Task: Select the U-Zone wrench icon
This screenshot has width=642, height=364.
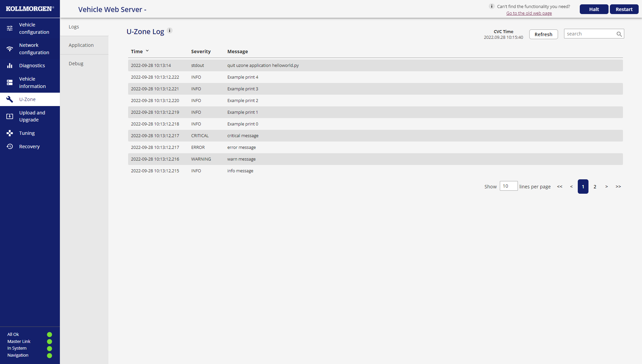Action: tap(10, 99)
